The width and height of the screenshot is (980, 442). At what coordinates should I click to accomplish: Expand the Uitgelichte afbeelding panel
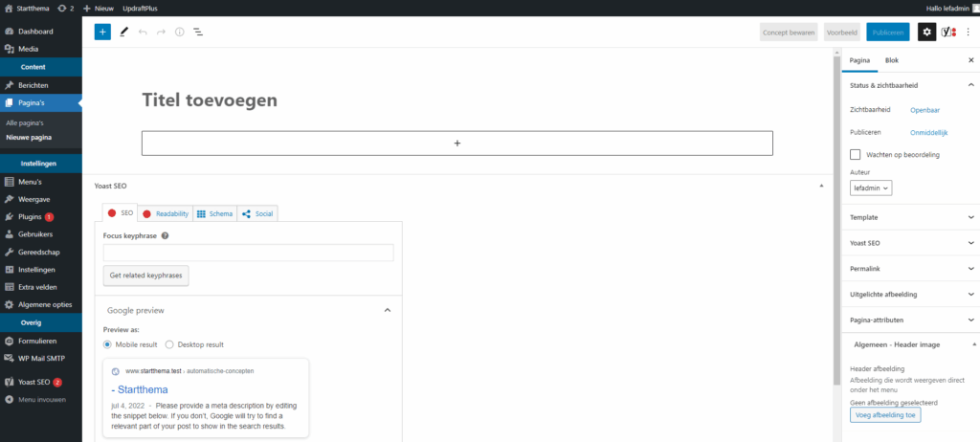[909, 294]
